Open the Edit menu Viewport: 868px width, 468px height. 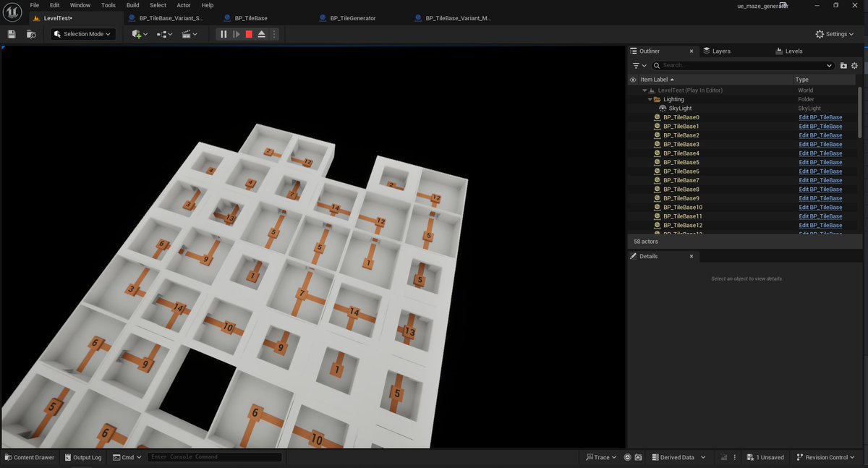click(54, 5)
